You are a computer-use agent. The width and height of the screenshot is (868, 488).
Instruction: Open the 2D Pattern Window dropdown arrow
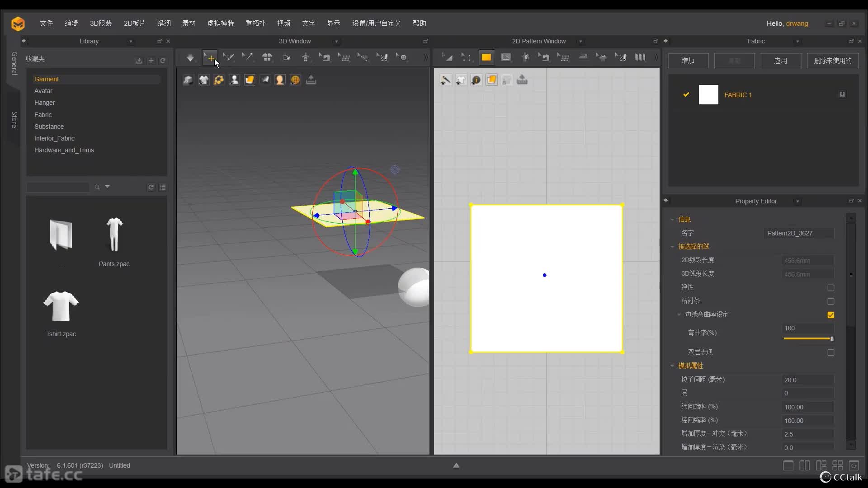tap(580, 42)
